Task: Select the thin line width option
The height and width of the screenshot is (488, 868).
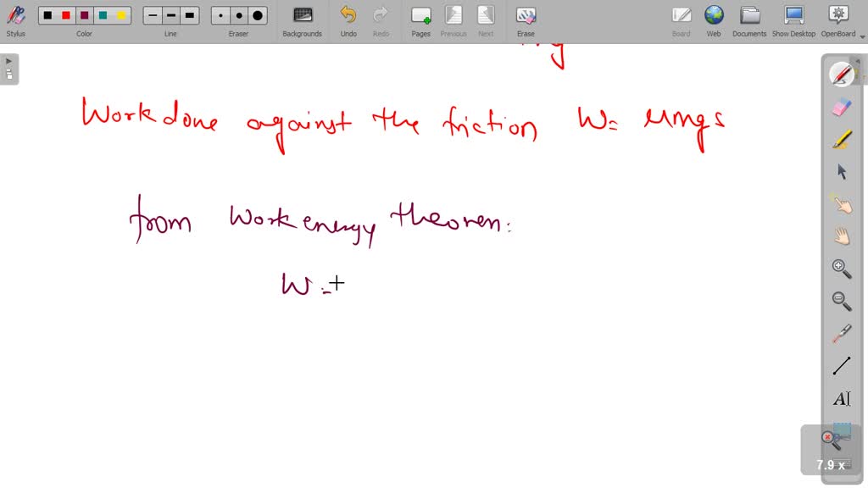Action: 153,15
